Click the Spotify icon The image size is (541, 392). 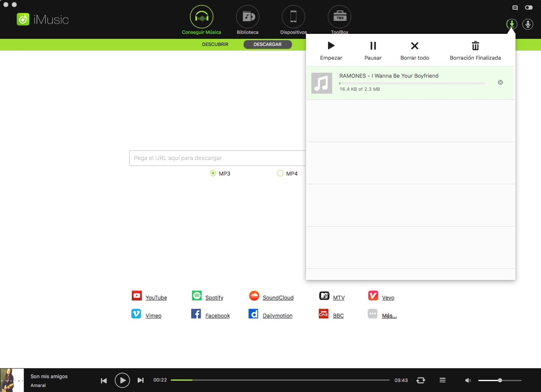tap(197, 296)
